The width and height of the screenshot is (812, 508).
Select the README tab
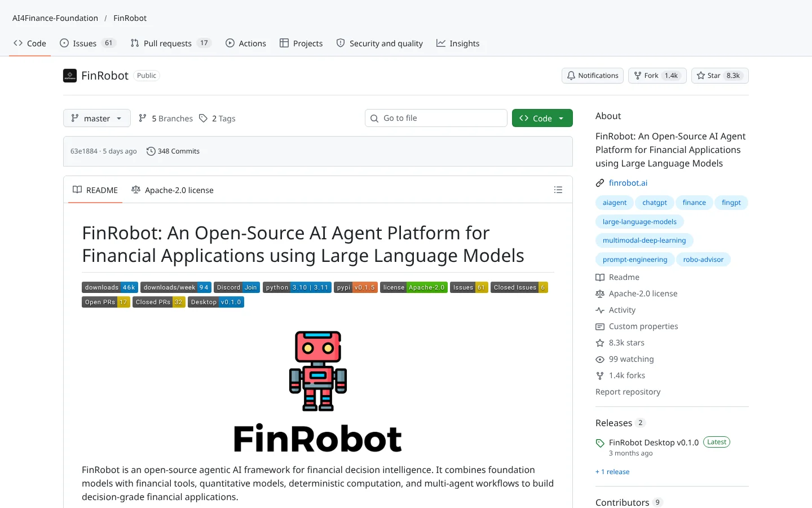[95, 190]
